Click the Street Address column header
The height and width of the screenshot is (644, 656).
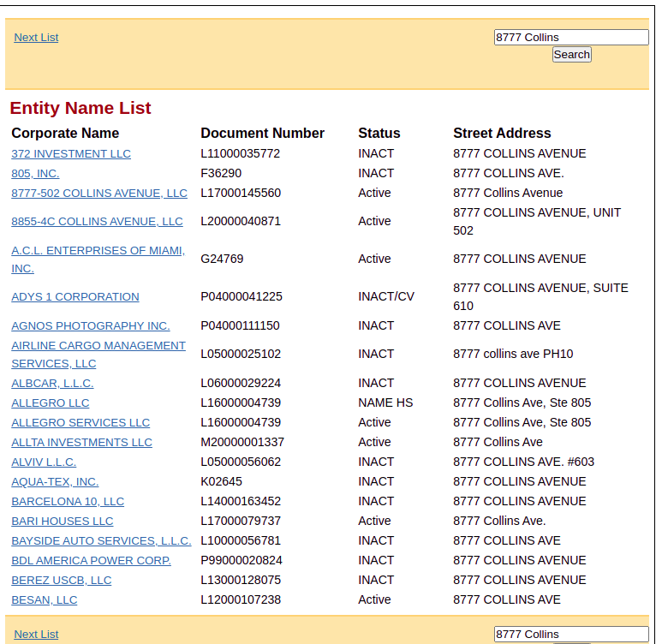[502, 133]
